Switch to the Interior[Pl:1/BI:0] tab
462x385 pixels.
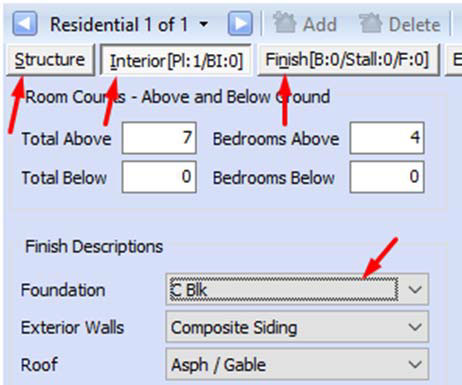point(176,60)
